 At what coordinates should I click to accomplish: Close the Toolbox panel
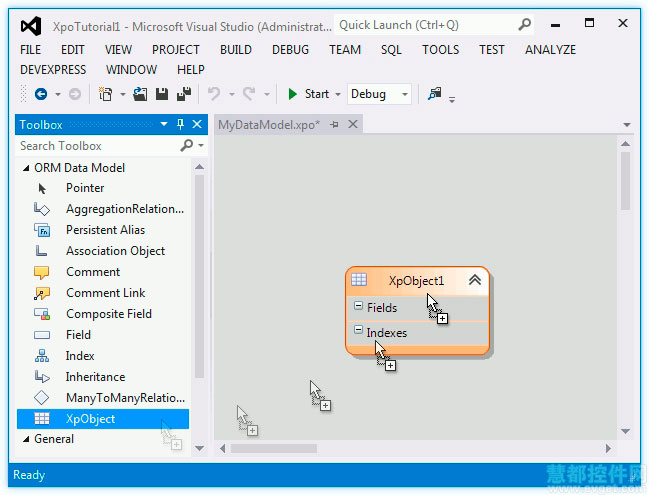[x=197, y=124]
